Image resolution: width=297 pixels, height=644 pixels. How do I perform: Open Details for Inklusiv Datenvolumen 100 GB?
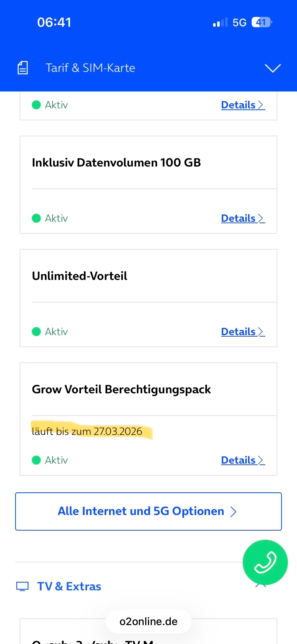[x=243, y=218]
